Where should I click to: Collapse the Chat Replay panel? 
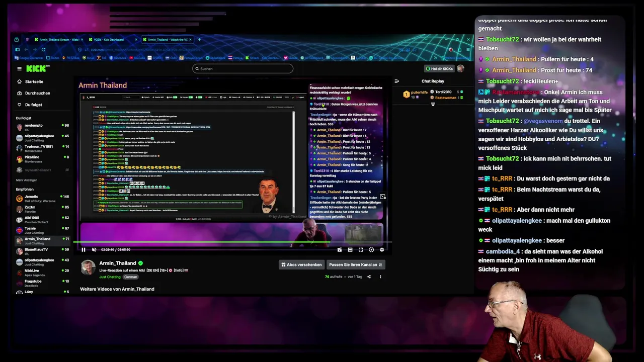pos(396,81)
